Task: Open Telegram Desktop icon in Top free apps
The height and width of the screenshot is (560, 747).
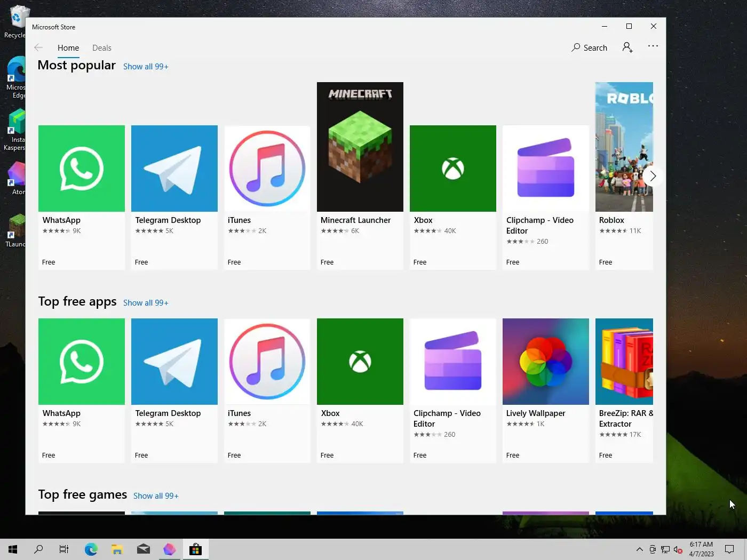Action: click(174, 362)
